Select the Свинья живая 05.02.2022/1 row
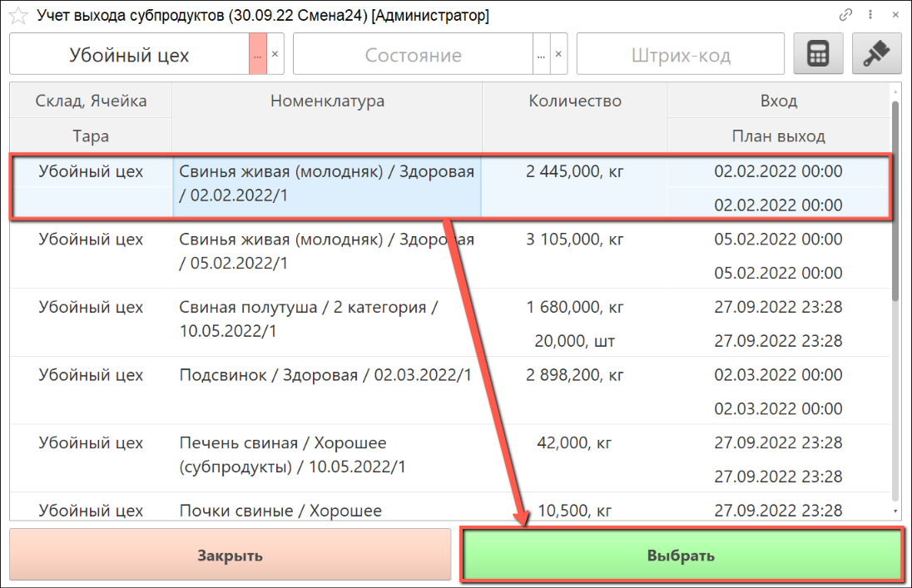 pos(326,251)
